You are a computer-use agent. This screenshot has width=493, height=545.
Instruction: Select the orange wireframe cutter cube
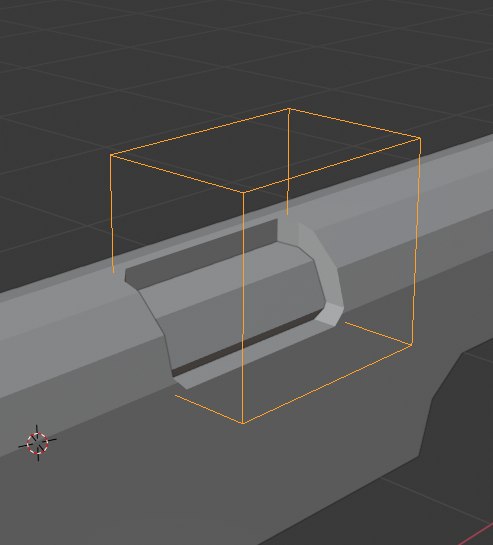tap(265, 266)
